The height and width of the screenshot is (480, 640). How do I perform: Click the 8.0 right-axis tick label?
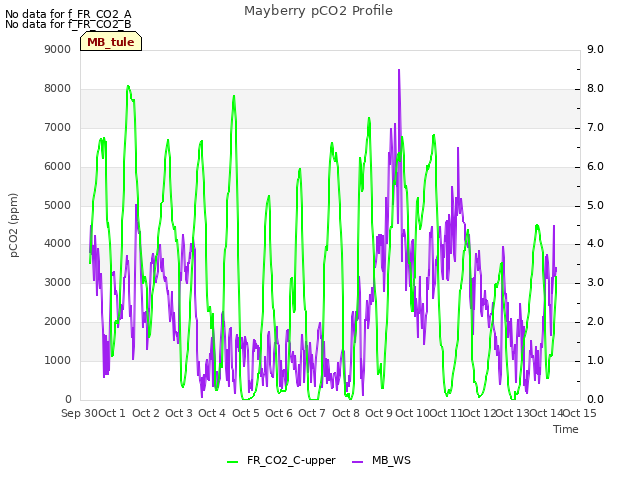(595, 89)
